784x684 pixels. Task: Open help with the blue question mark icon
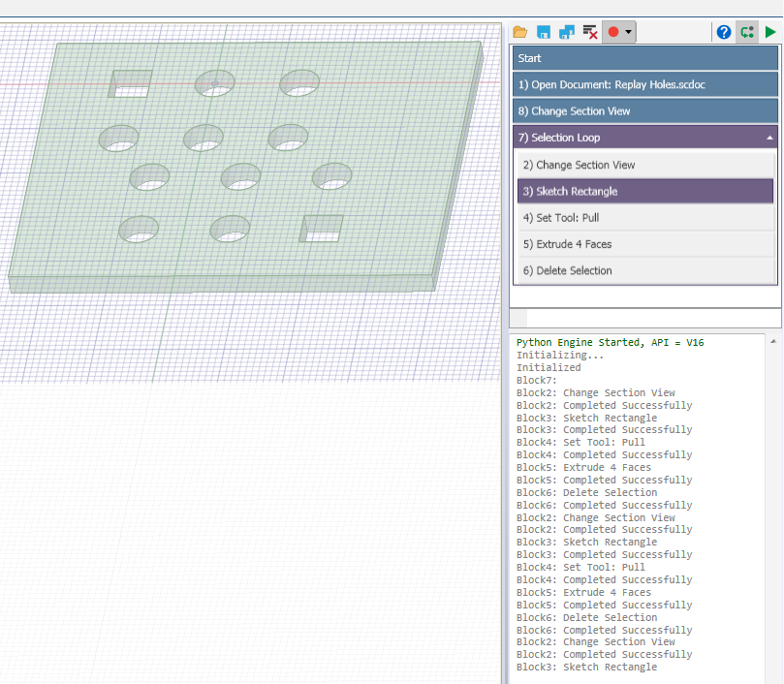pyautogui.click(x=724, y=33)
